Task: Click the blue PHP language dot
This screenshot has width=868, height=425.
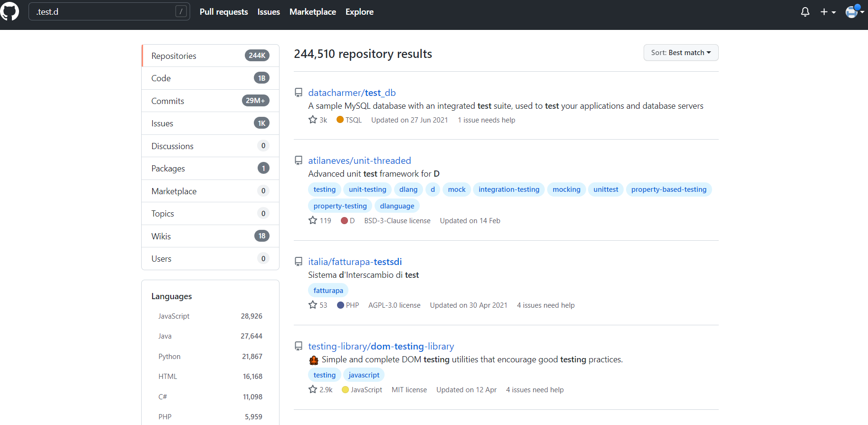Action: (x=340, y=305)
